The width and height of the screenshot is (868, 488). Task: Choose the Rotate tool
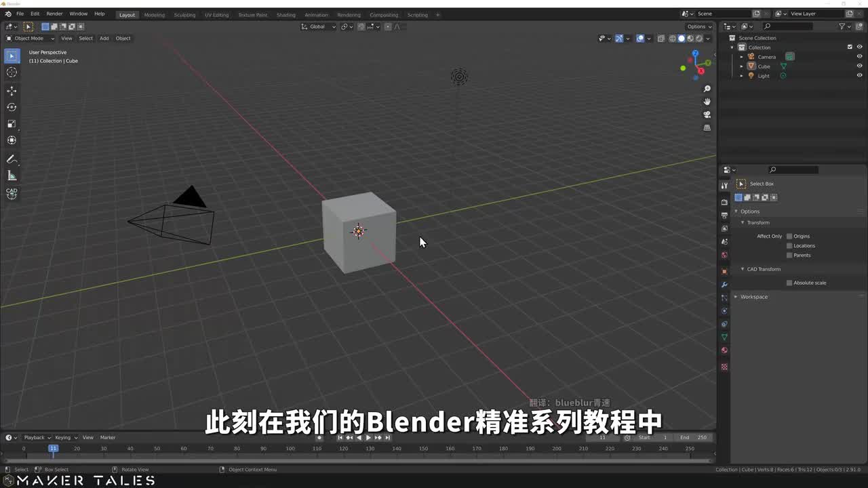(x=12, y=107)
